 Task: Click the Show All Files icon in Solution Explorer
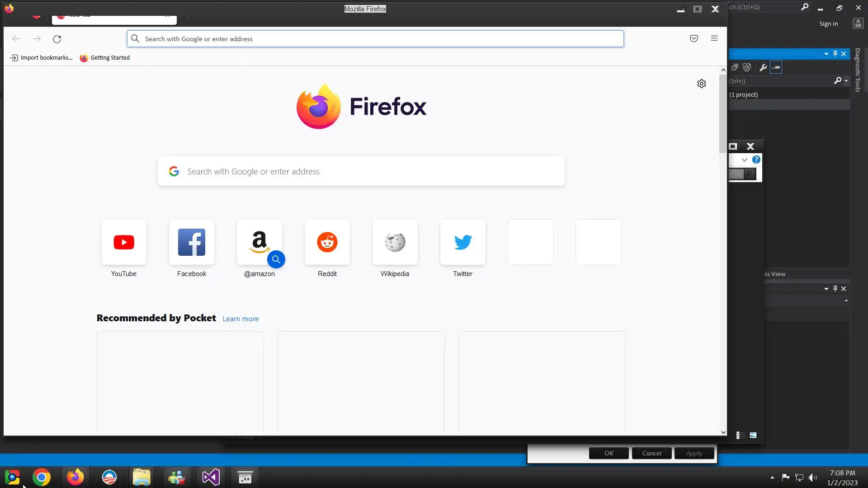[x=747, y=67]
